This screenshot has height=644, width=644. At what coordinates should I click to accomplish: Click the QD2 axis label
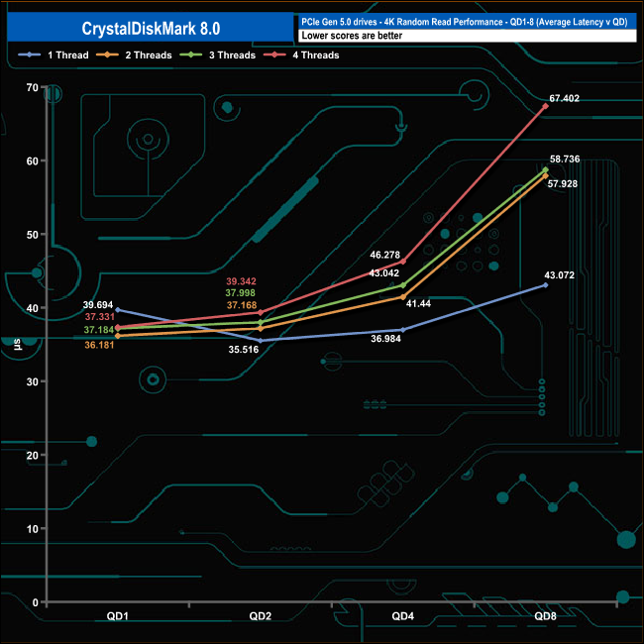click(261, 615)
